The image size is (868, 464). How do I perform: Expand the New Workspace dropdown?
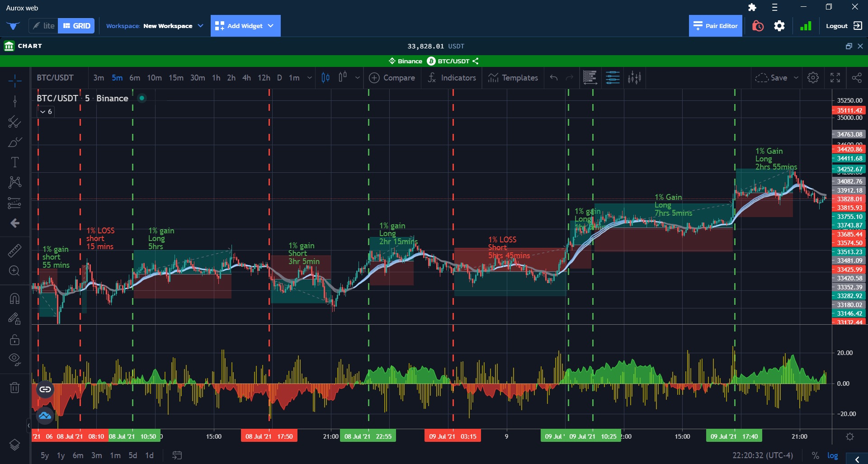[201, 26]
